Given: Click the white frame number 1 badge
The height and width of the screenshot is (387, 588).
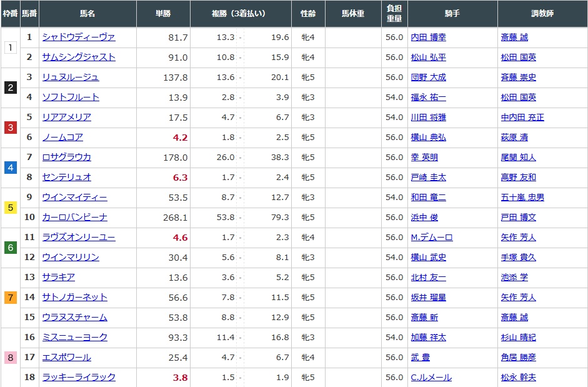Looking at the screenshot, I should [x=10, y=48].
